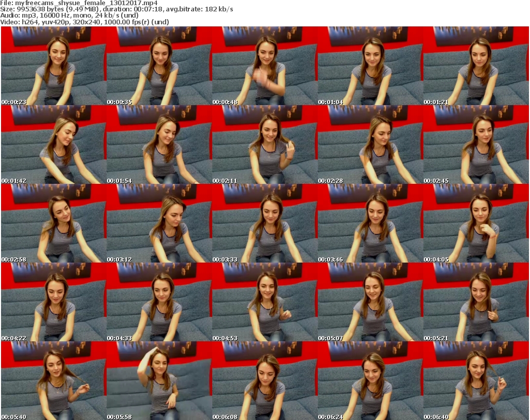Pick the frame stamped 00:02:45
530x420 pixels.
point(476,144)
